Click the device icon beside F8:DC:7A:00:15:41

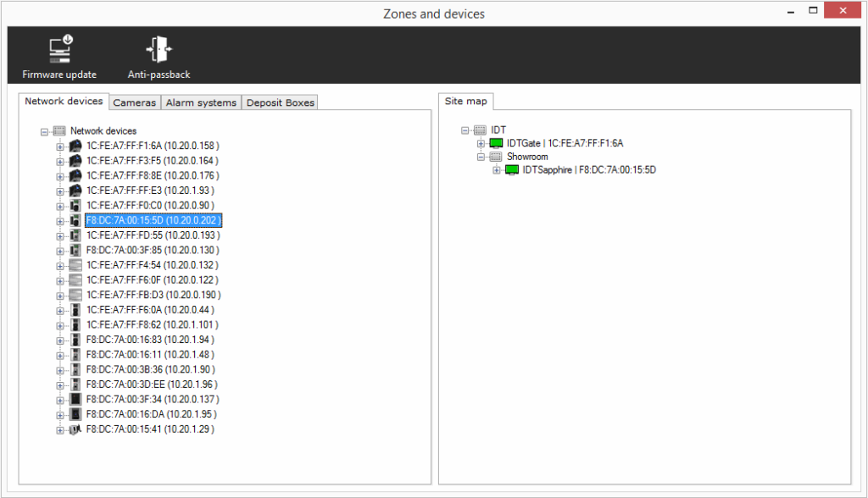click(75, 429)
